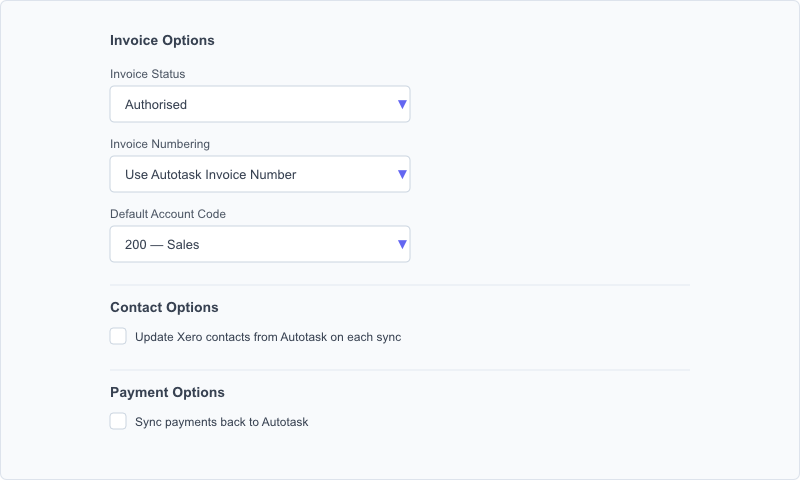Click the 'Update Xero contacts from Autotask' label text
The width and height of the screenshot is (800, 480).
tap(268, 337)
